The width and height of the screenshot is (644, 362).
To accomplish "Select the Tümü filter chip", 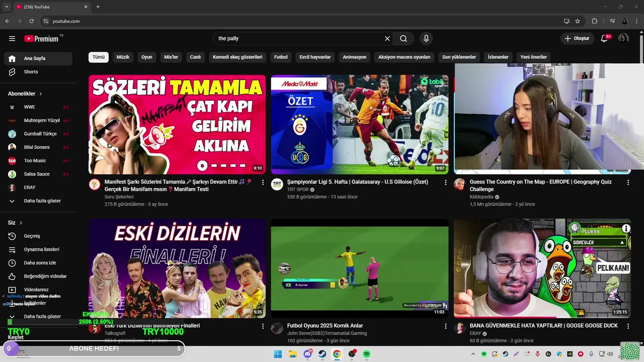I will click(99, 57).
